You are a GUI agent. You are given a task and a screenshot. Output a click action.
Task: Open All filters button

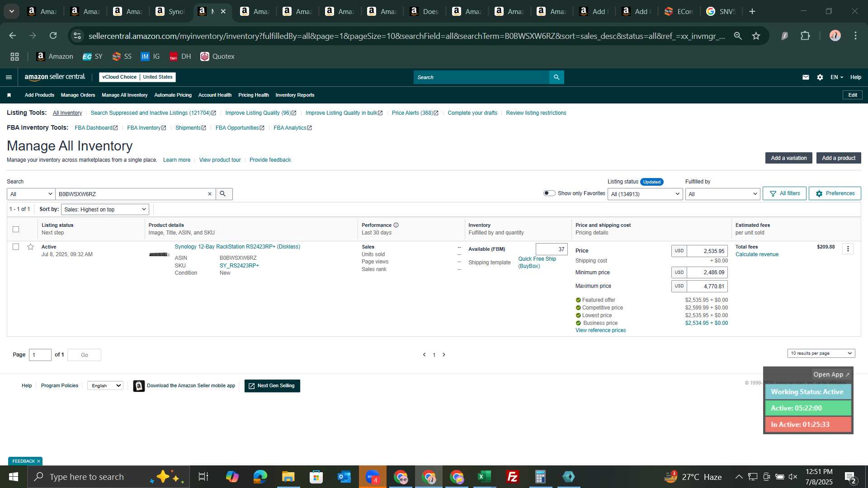pyautogui.click(x=784, y=193)
